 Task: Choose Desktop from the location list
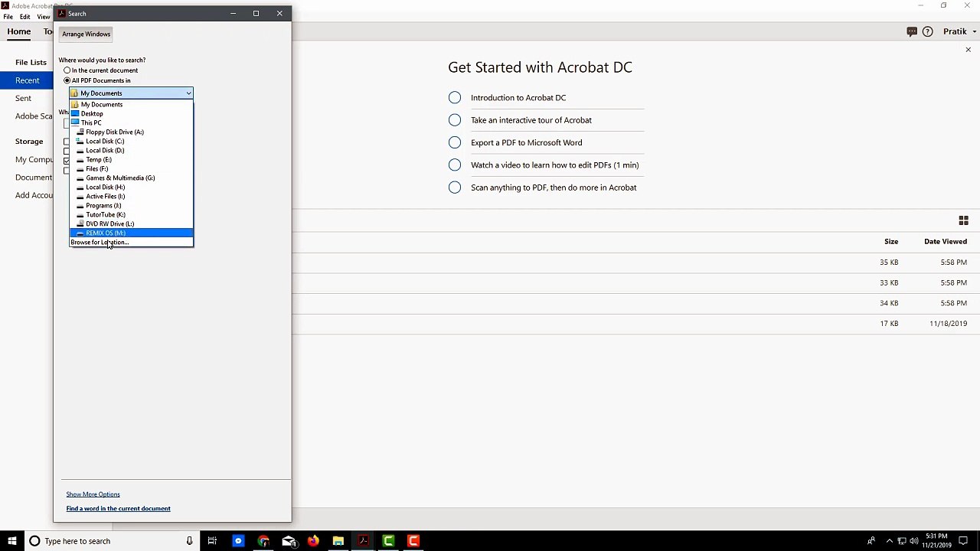tap(131, 114)
